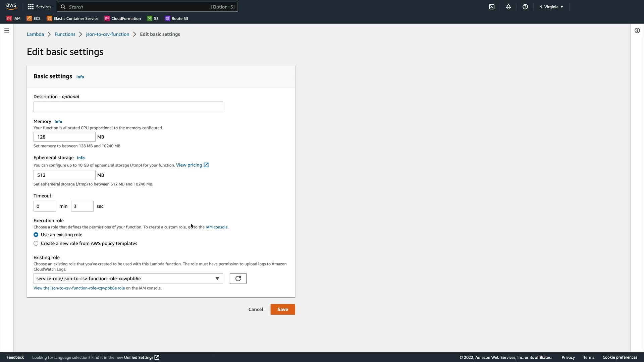Go to json-to-csv-function breadcrumb
The image size is (644, 362).
tap(107, 34)
